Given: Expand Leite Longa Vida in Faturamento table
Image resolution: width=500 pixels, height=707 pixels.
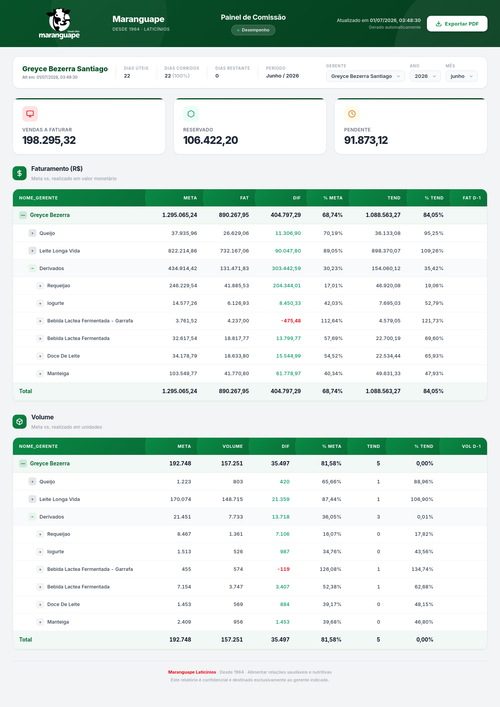Looking at the screenshot, I should tap(32, 251).
